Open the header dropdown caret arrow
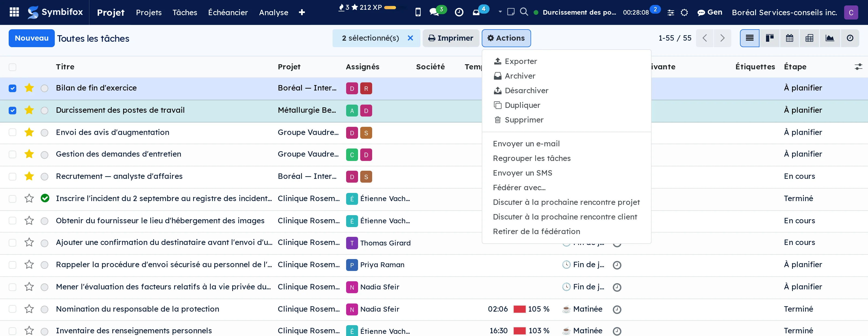Image resolution: width=868 pixels, height=336 pixels. tap(500, 12)
